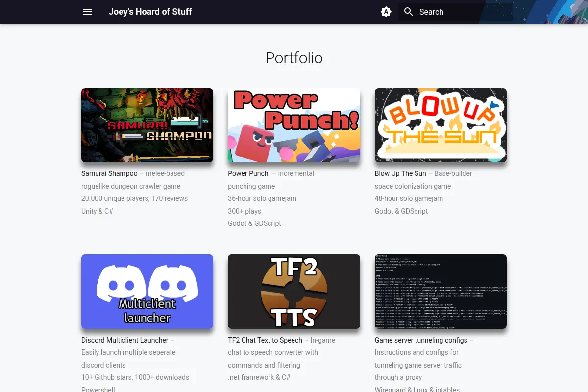Screen dimensions: 588x392
Task: Click 'Godot & GDScript' under Blow Up The Sun
Action: [x=401, y=211]
